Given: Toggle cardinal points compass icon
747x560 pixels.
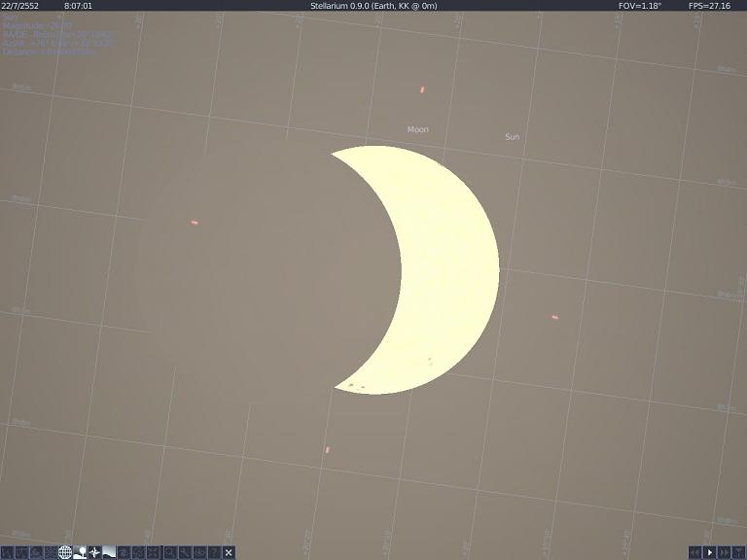Looking at the screenshot, I should [94, 552].
